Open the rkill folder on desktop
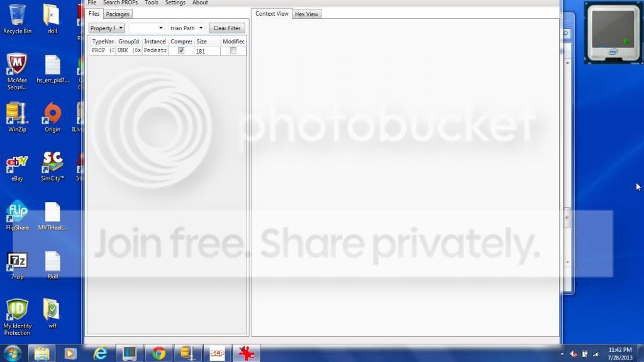 click(52, 20)
